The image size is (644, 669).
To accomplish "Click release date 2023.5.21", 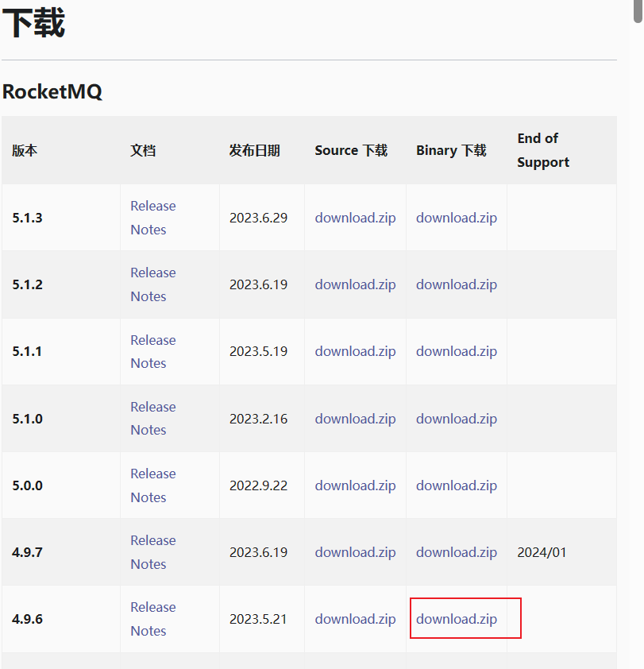I will tap(258, 619).
